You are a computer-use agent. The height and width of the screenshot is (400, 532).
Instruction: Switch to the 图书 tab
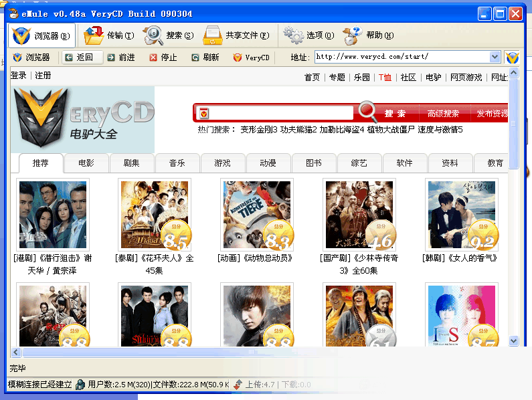coord(313,163)
